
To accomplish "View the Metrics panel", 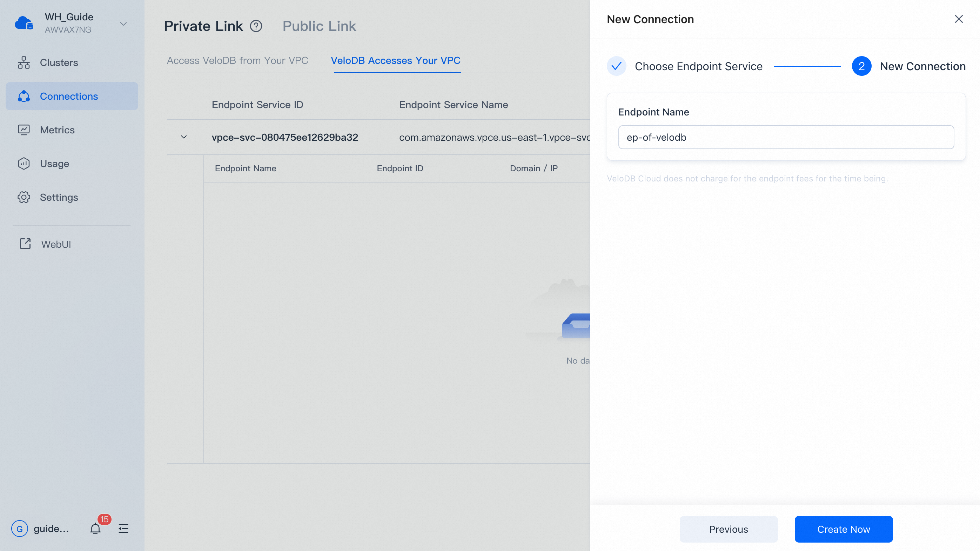I will (58, 130).
